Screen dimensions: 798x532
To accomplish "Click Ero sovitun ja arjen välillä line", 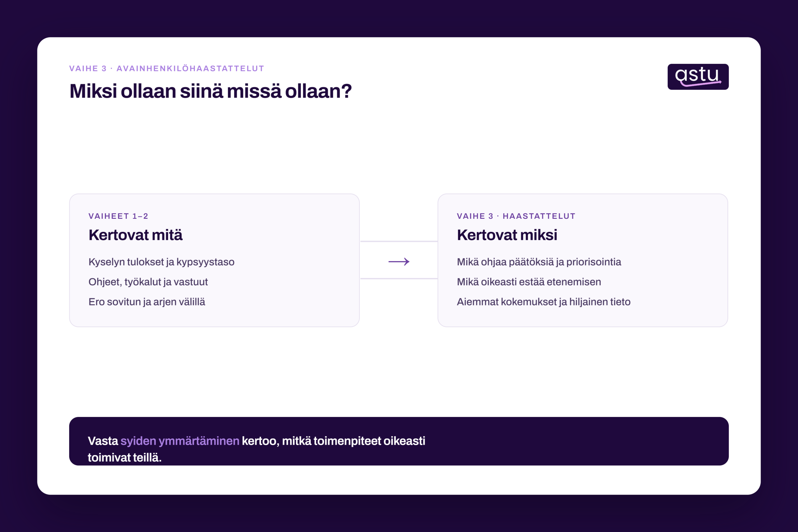I will click(147, 302).
